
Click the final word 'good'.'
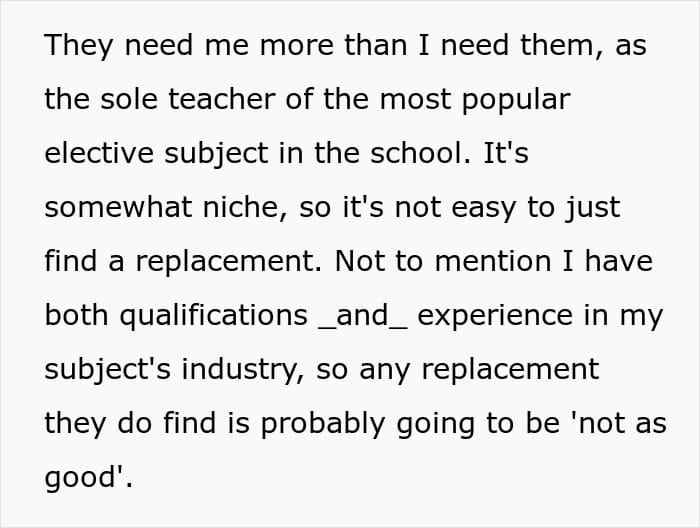pos(88,478)
